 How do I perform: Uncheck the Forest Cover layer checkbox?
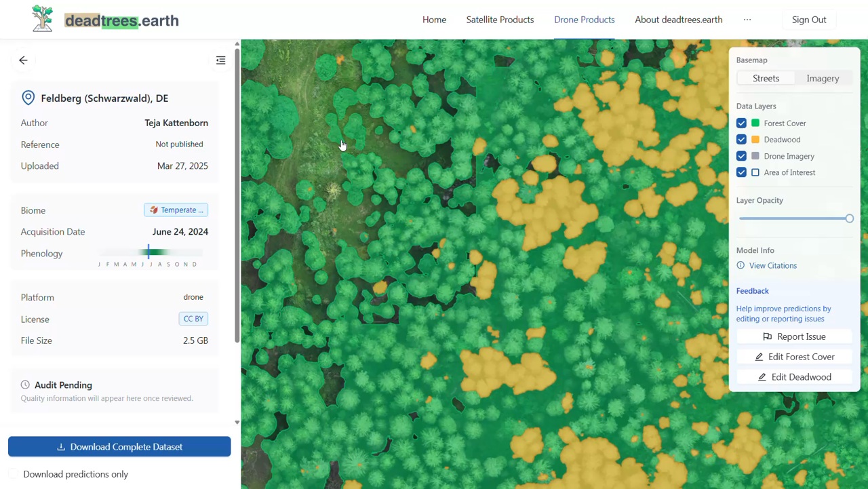[x=741, y=123]
